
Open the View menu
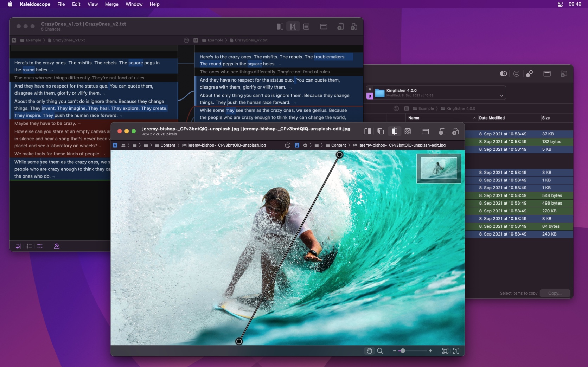92,4
